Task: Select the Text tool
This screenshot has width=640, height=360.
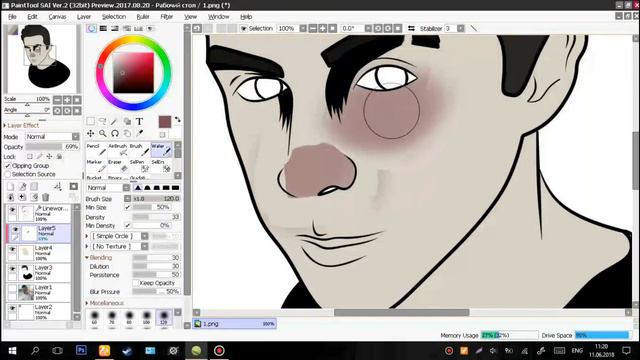Action: 139,121
